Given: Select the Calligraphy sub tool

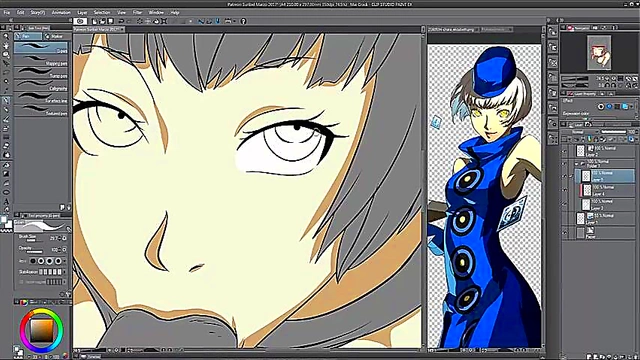Looking at the screenshot, I should pyautogui.click(x=41, y=86).
